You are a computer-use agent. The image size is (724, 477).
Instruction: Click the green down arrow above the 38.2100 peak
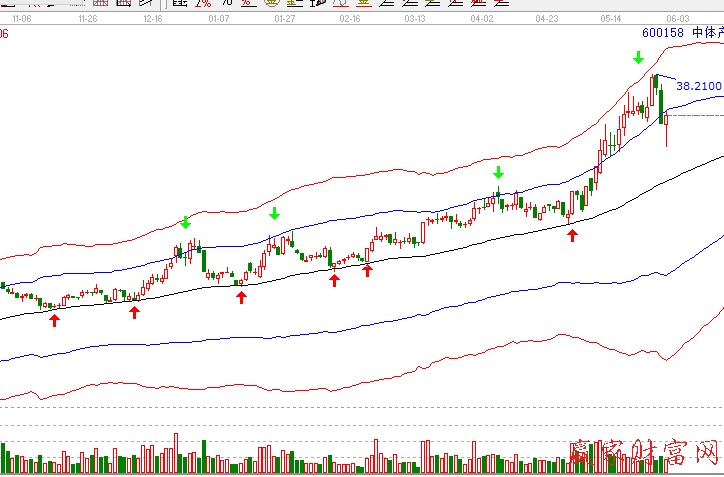(638, 58)
